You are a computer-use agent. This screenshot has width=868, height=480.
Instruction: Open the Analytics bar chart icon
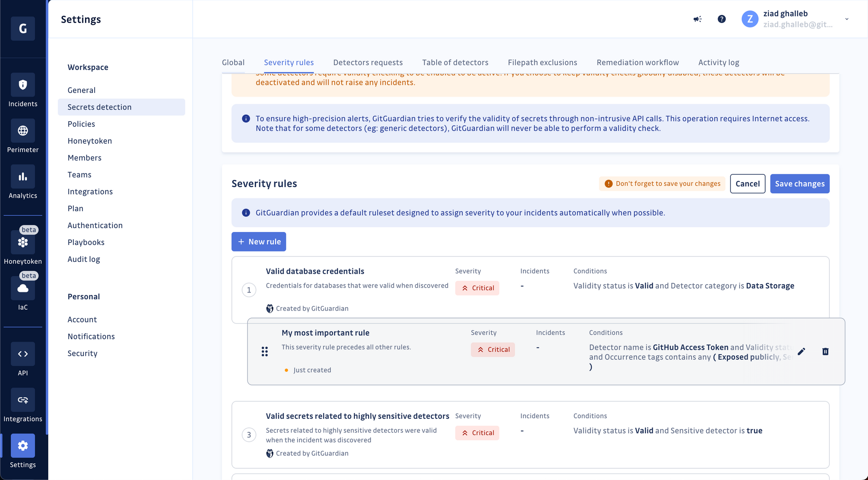[x=23, y=177]
